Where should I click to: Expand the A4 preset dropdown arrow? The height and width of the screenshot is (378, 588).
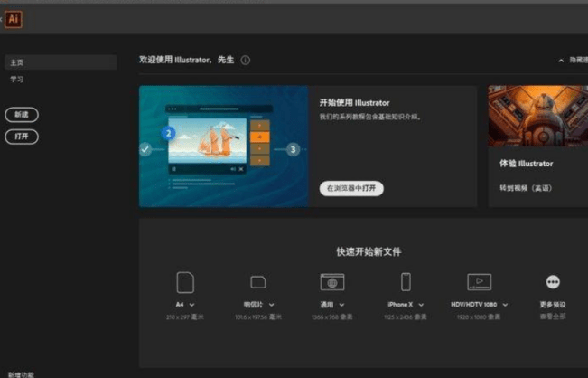(x=192, y=305)
